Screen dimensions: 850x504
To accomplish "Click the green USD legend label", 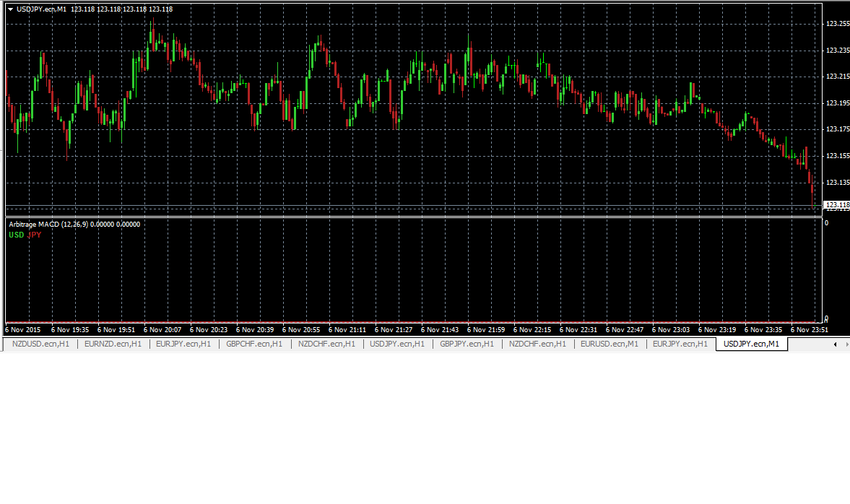I will 14,235.
